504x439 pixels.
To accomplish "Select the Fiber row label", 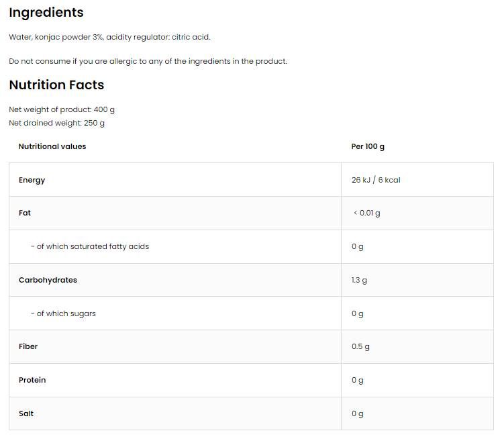I will [28, 346].
